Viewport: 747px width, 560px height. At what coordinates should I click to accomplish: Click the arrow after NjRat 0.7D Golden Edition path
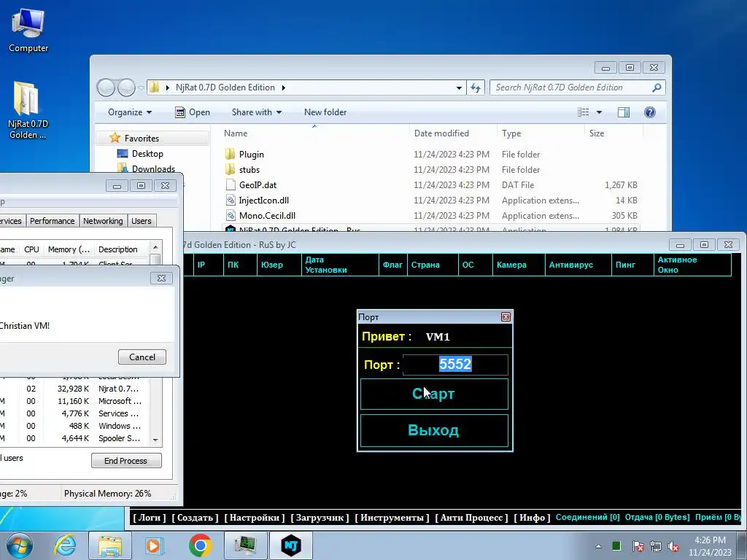pyautogui.click(x=284, y=87)
